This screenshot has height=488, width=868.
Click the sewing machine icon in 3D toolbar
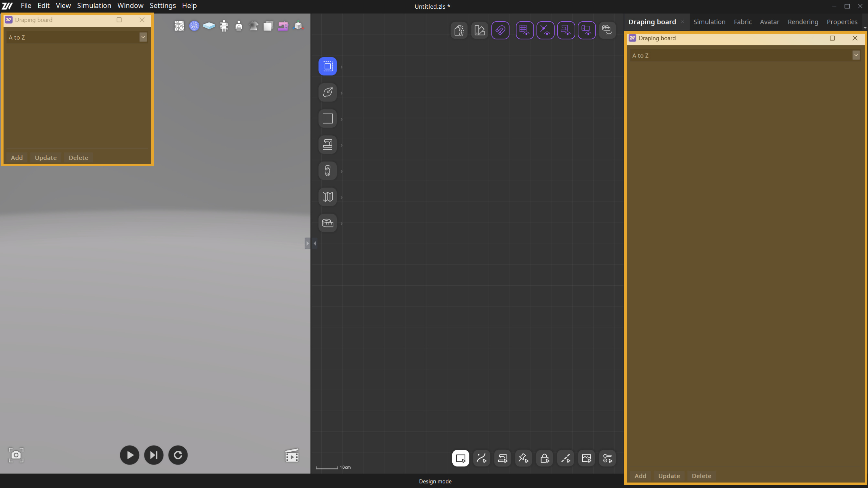click(x=283, y=26)
